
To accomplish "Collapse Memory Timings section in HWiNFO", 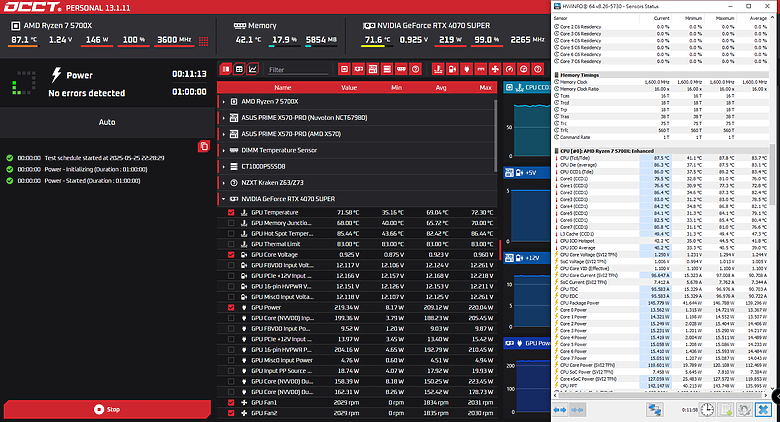I will [557, 75].
